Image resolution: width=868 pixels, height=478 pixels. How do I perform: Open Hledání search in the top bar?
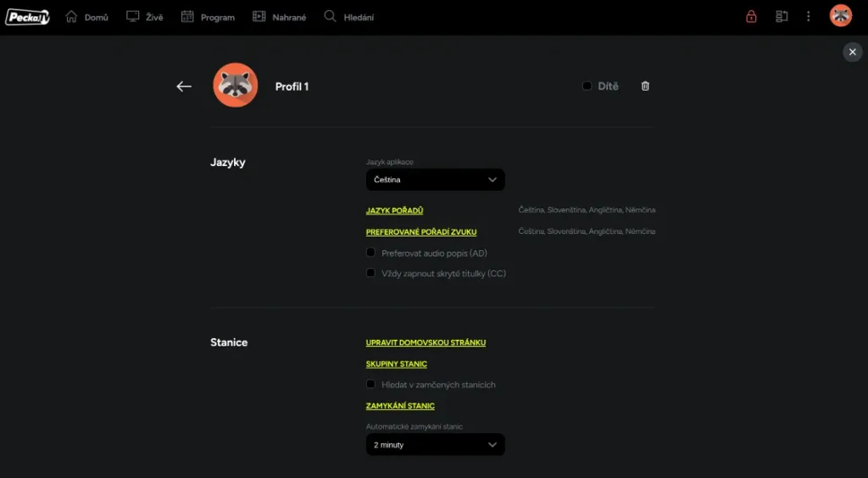click(348, 17)
